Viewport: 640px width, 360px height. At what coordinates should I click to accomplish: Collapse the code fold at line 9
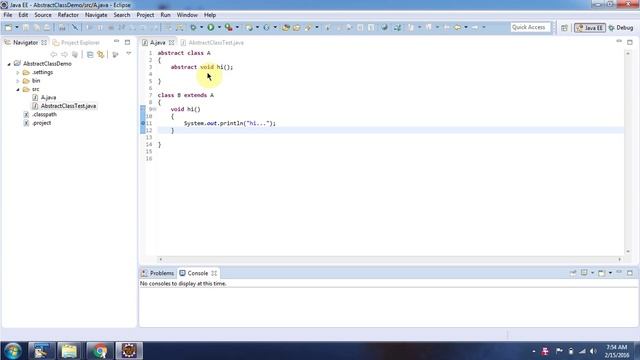click(x=154, y=109)
